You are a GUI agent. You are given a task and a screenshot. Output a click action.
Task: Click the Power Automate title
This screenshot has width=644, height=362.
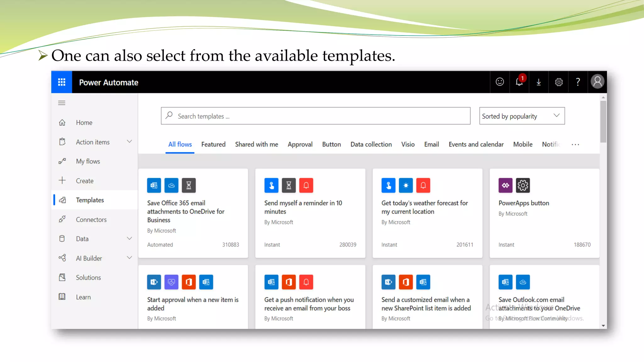(x=108, y=82)
